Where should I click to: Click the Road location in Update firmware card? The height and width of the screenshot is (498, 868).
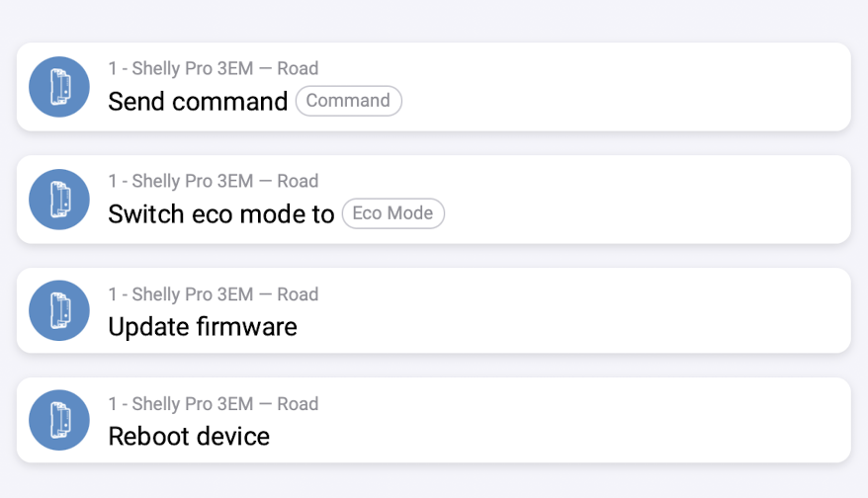tap(298, 294)
